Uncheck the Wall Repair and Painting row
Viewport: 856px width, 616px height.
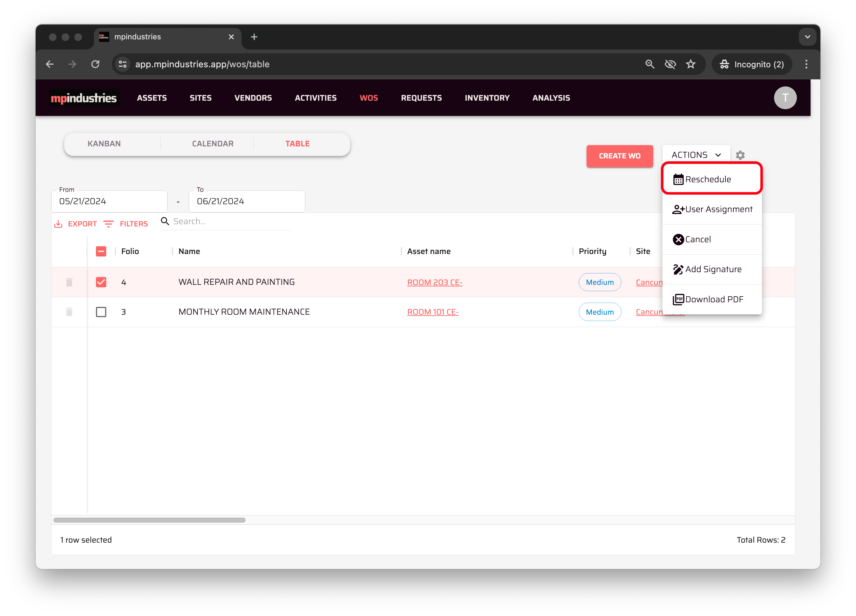(101, 282)
